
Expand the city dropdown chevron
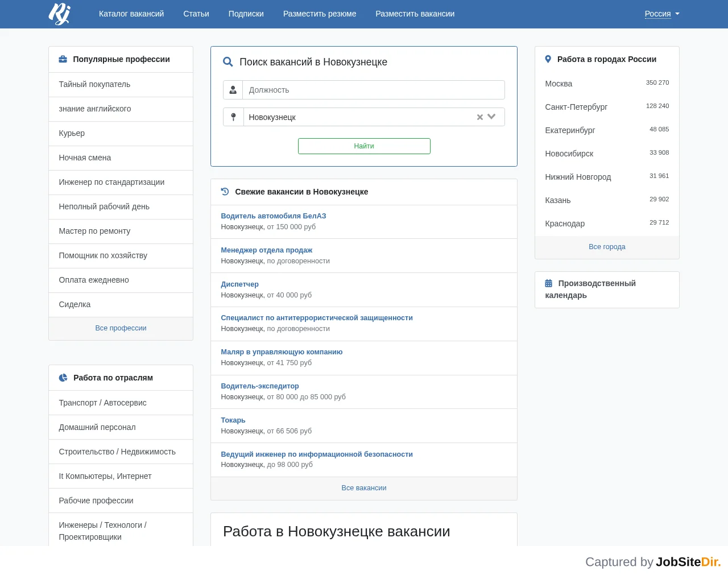tap(492, 117)
